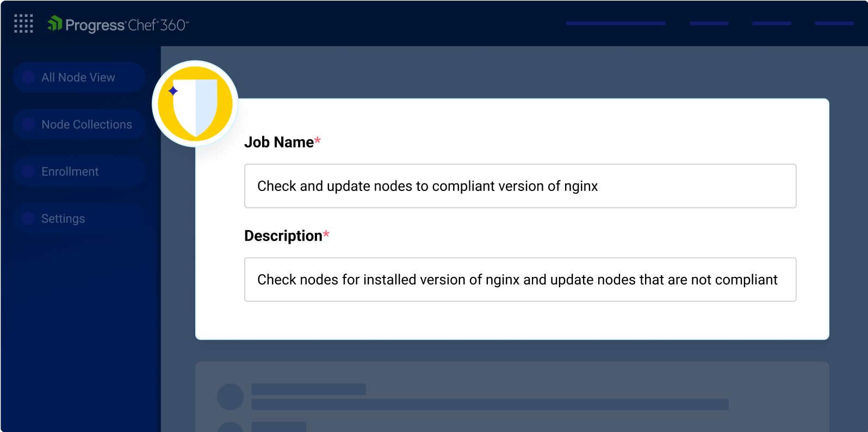
Task: Select the gray avatar circle in lower card
Action: click(231, 397)
